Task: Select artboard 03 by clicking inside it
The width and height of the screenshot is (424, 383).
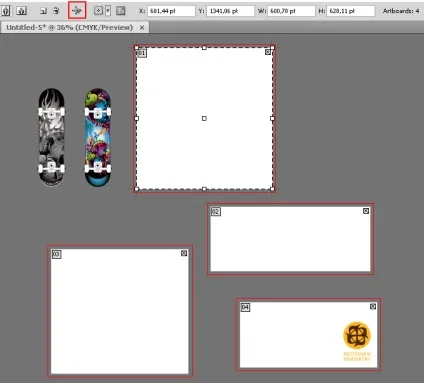Action: coord(119,311)
